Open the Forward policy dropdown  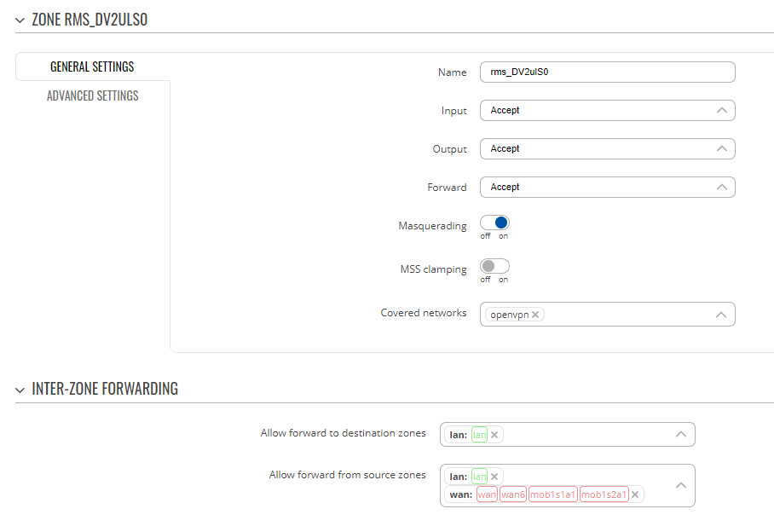[x=608, y=188]
